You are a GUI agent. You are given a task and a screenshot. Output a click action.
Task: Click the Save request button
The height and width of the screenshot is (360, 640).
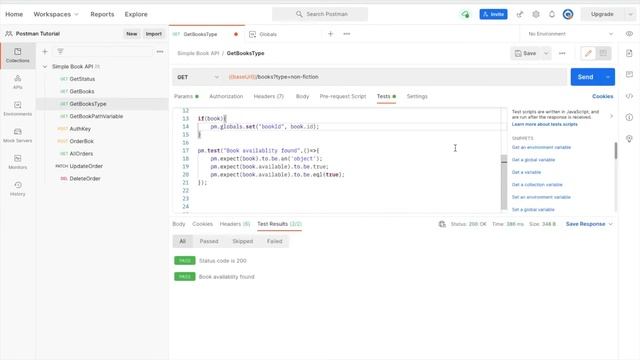(526, 53)
